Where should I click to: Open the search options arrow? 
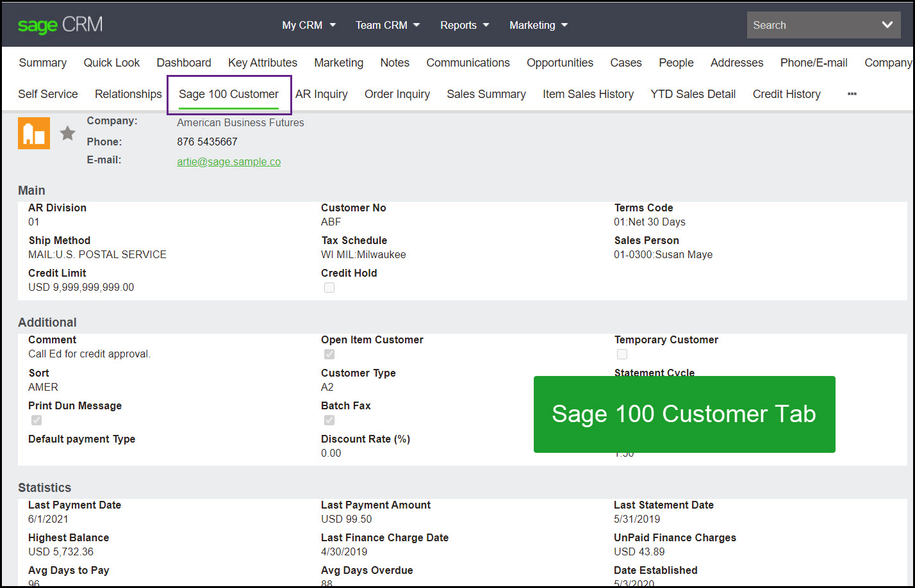[888, 24]
